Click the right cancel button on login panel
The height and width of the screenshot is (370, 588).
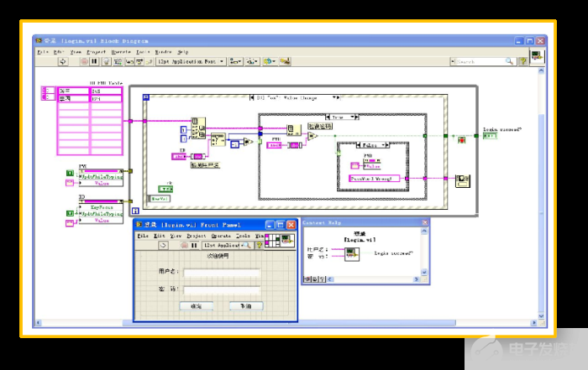[245, 306]
